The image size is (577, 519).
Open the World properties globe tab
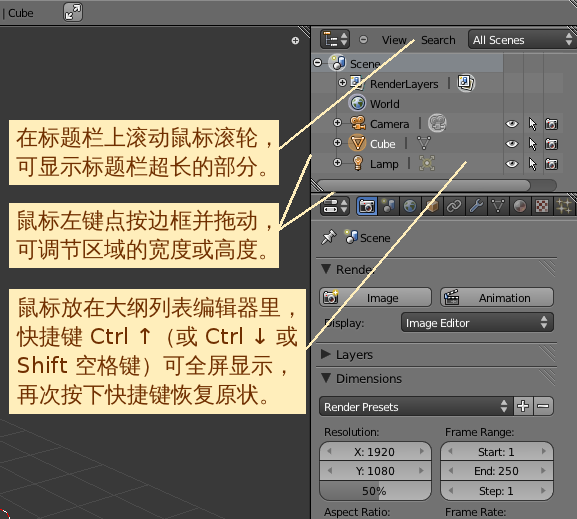(x=410, y=206)
